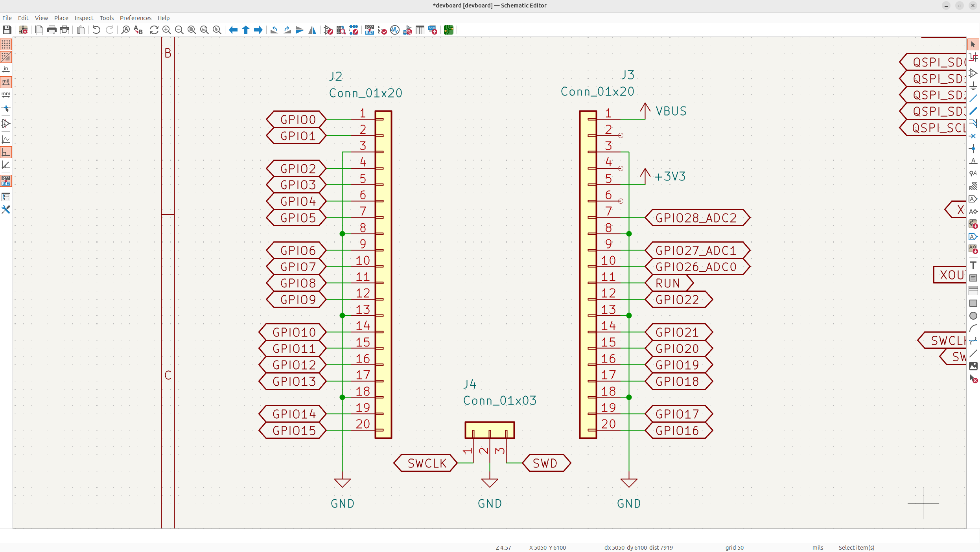980x552 pixels.
Task: Select the Add wire tool
Action: tap(973, 98)
